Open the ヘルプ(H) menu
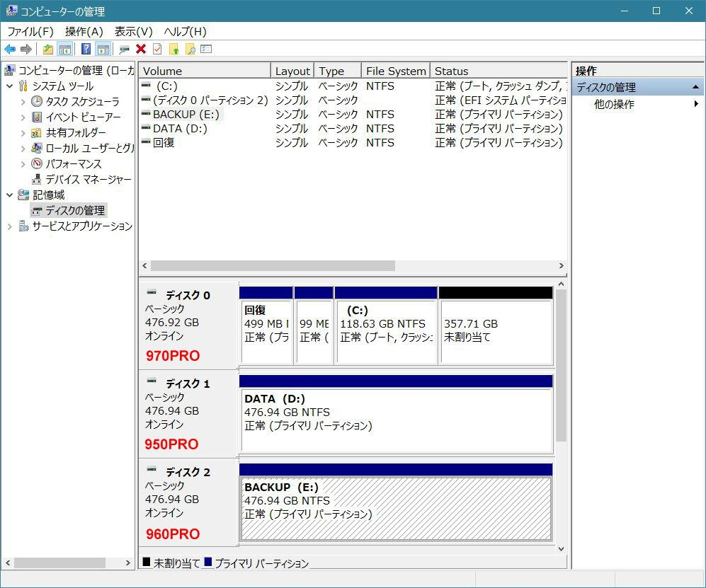706x588 pixels. [185, 32]
